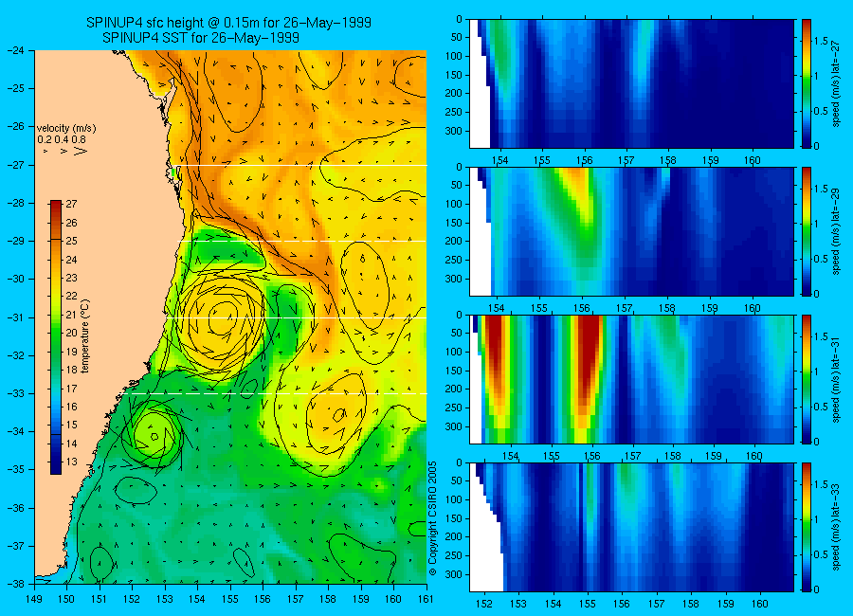This screenshot has width=853, height=616.
Task: Click the '13' label on the temperature scale
Action: pyautogui.click(x=71, y=462)
